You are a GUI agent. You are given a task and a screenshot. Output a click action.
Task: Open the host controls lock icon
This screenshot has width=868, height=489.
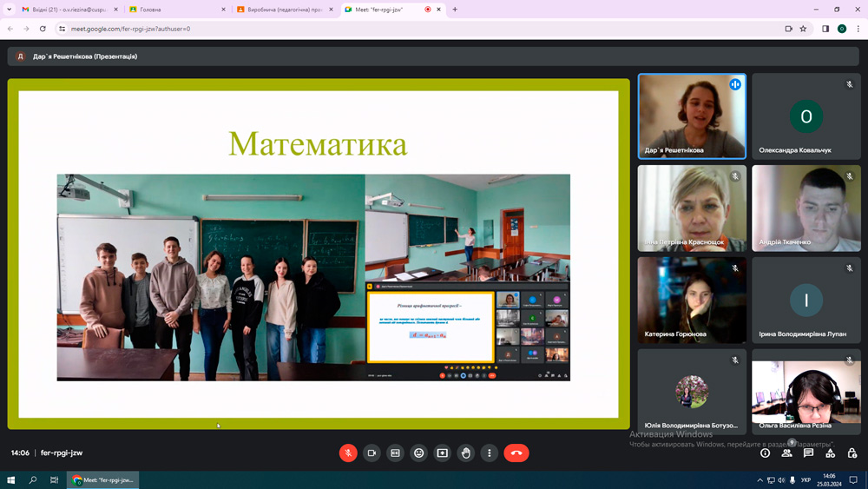point(852,453)
